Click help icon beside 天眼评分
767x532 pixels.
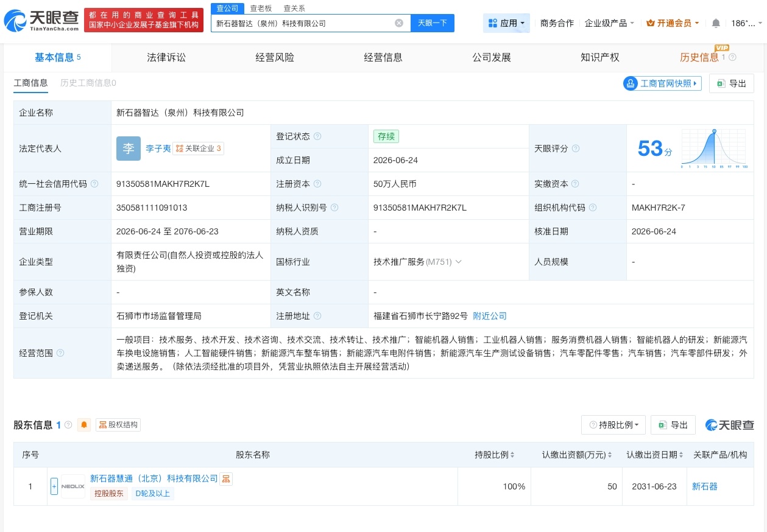pyautogui.click(x=576, y=149)
